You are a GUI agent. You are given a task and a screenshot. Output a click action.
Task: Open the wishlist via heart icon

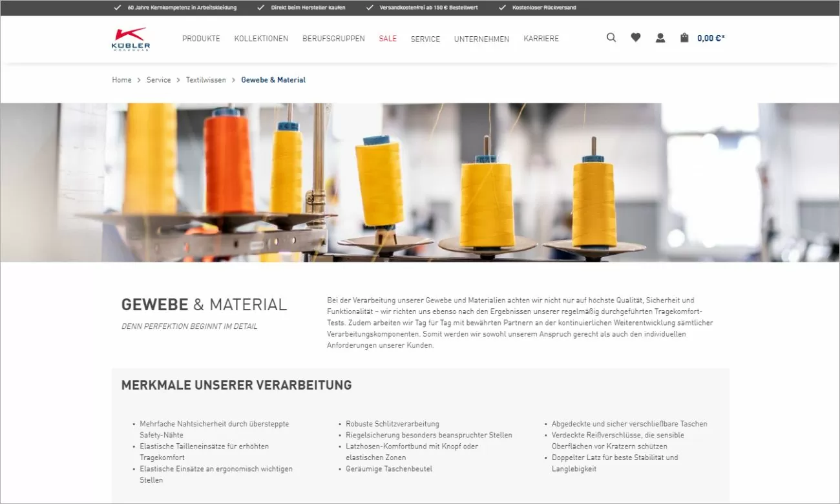[635, 37]
